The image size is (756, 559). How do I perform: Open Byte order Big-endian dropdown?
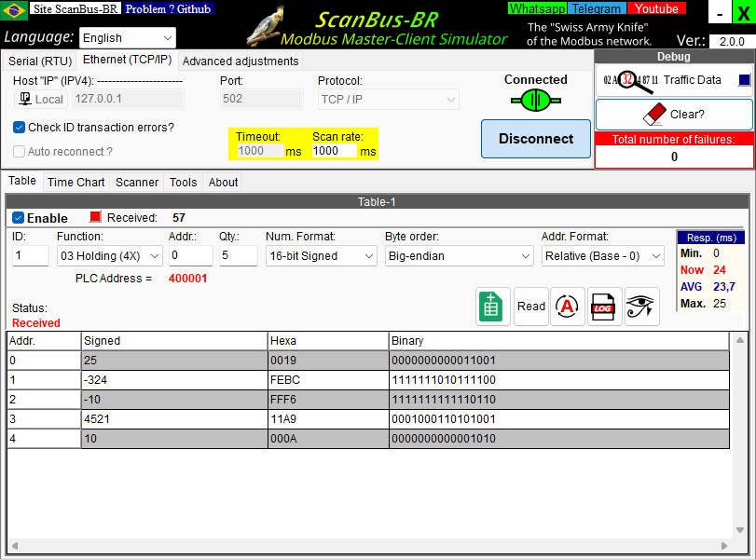459,256
